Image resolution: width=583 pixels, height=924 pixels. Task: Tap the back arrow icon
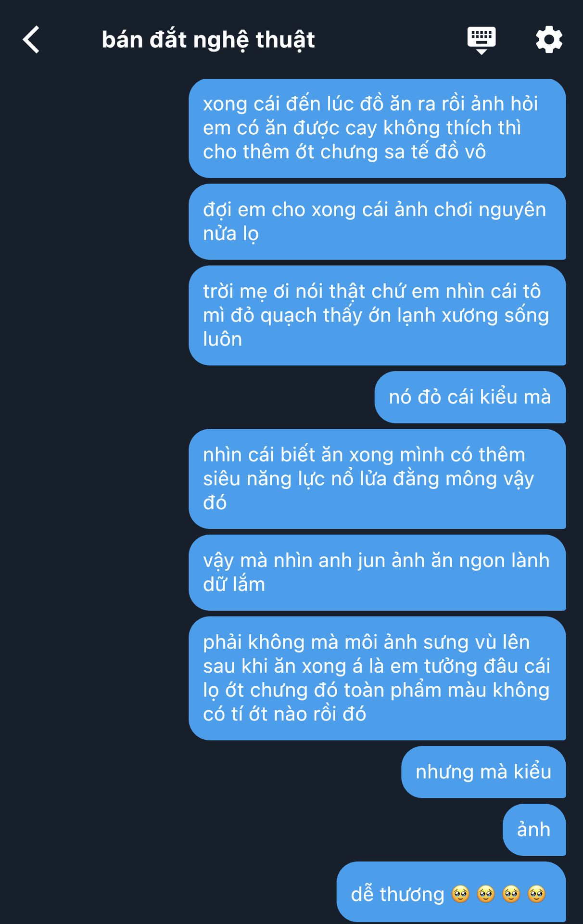31,39
